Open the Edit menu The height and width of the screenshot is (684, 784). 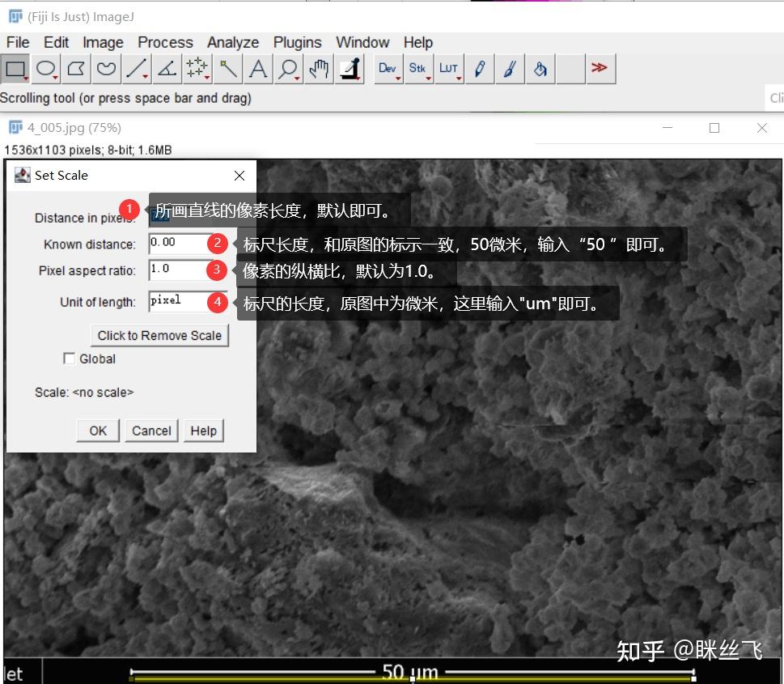[56, 43]
